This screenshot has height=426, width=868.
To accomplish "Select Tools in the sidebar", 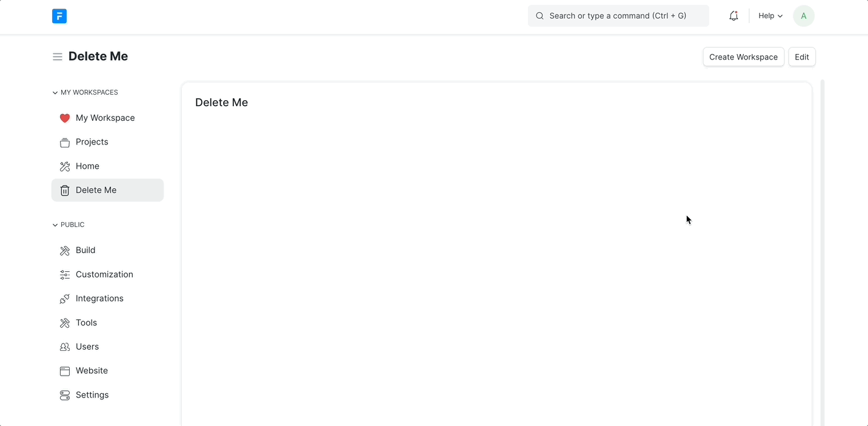I will [x=86, y=323].
